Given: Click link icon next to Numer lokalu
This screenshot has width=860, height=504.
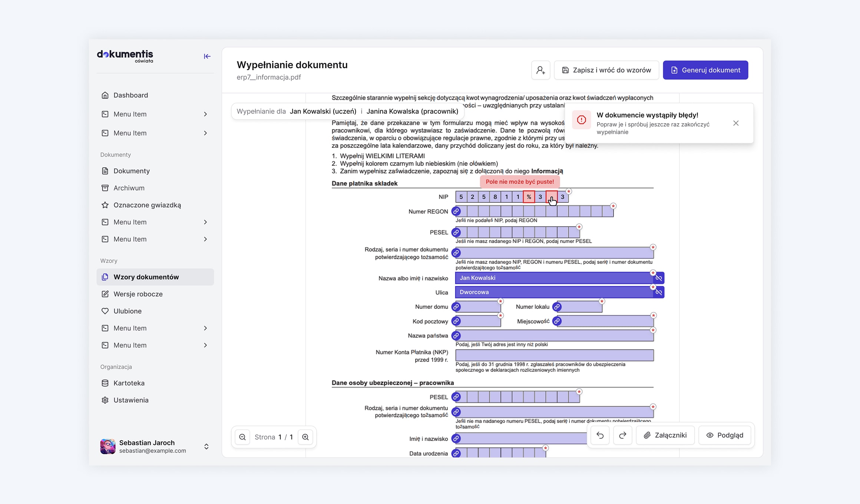Looking at the screenshot, I should coord(557,307).
